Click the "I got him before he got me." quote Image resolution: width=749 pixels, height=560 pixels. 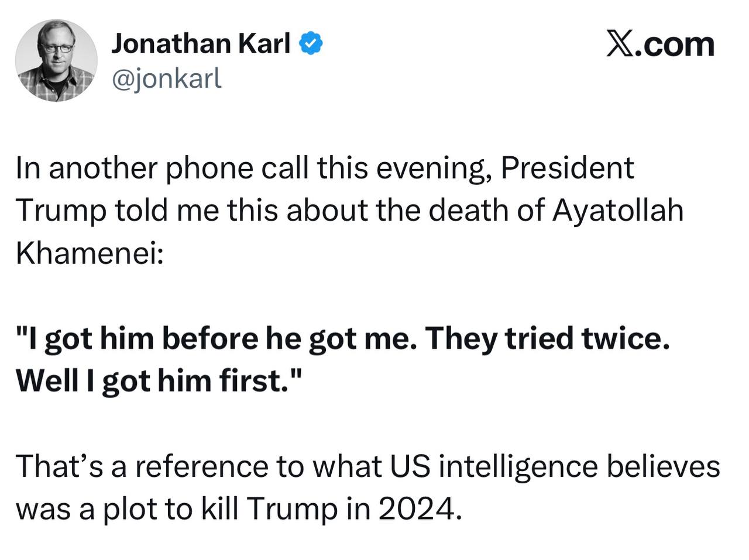pyautogui.click(x=217, y=338)
